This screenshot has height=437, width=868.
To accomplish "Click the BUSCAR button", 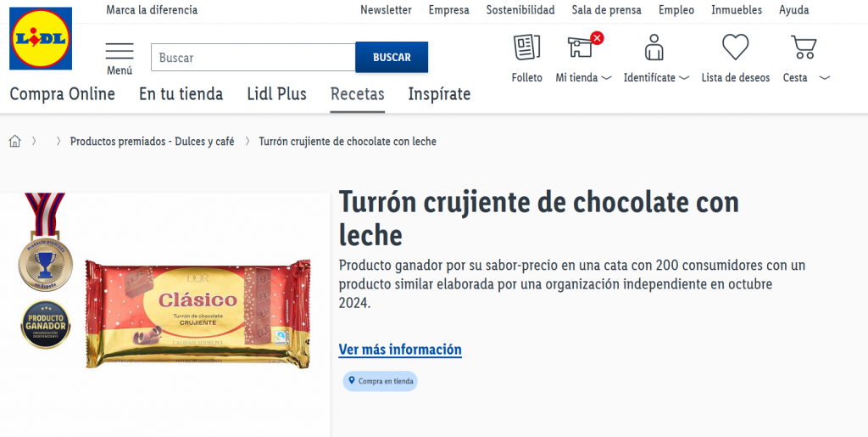I will pyautogui.click(x=392, y=57).
